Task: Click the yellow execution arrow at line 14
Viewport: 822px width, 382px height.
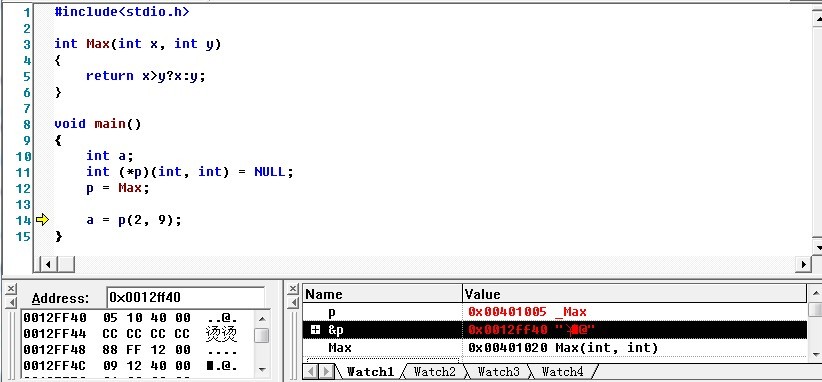Action: tap(42, 220)
